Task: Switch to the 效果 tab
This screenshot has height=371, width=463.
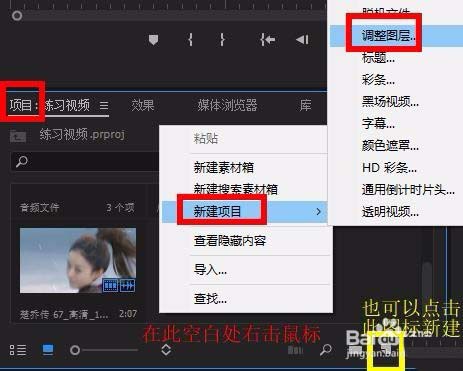Action: click(143, 105)
